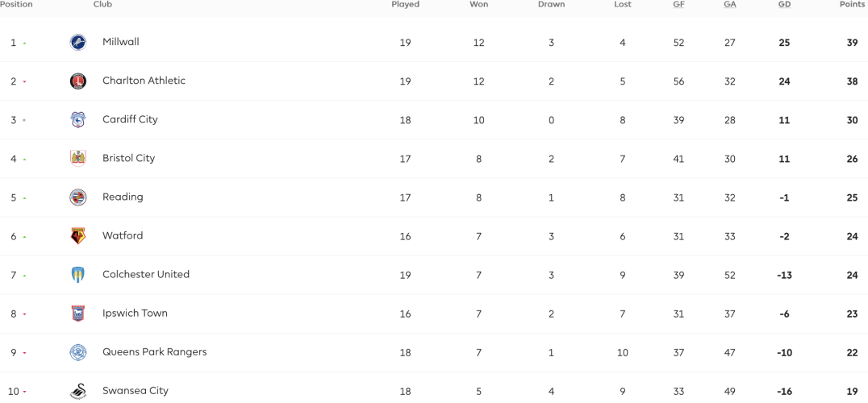Viewport: 868px width, 403px height.
Task: Sort table by Points column header
Action: click(x=852, y=4)
